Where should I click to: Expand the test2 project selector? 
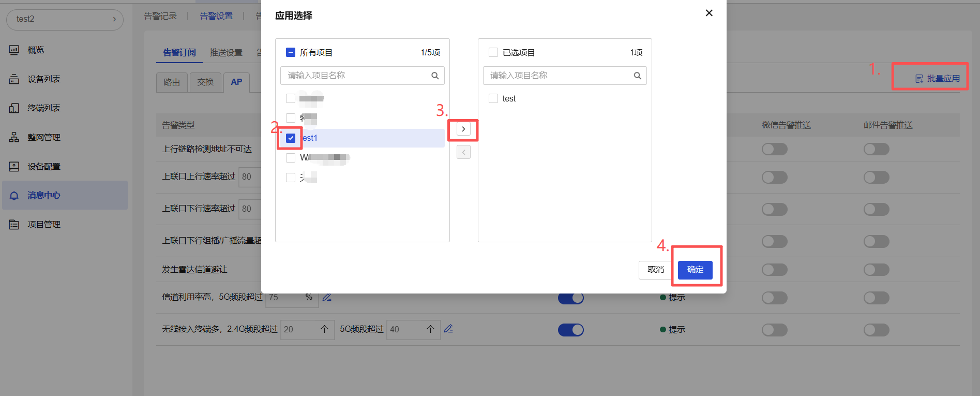[65, 19]
